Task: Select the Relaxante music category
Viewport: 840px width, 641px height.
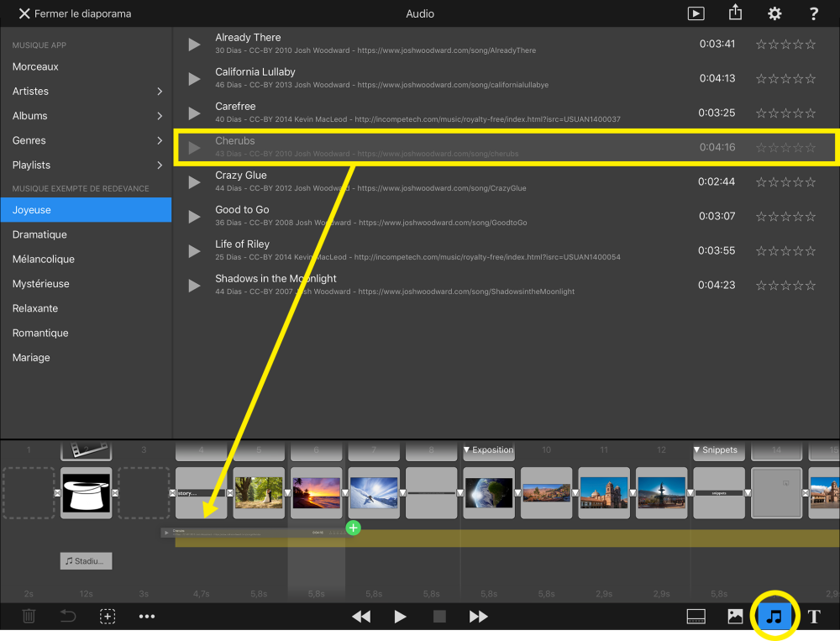Action: pos(35,309)
